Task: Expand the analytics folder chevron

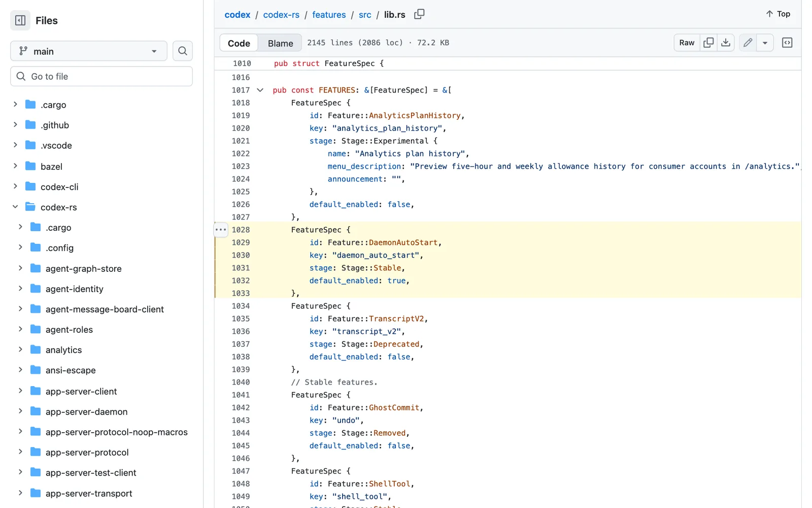Action: pos(20,350)
